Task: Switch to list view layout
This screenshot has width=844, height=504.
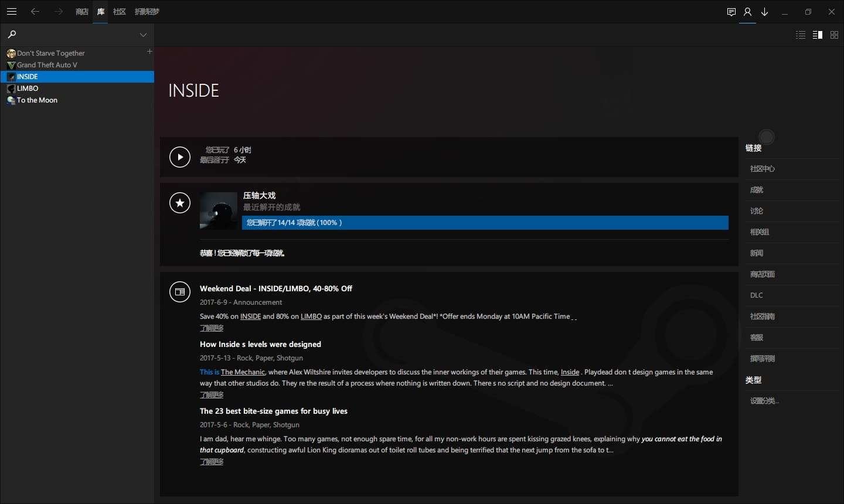Action: pyautogui.click(x=801, y=35)
